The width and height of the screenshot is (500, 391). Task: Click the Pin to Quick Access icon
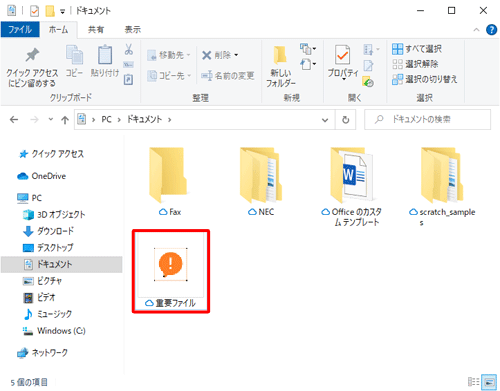pos(32,55)
